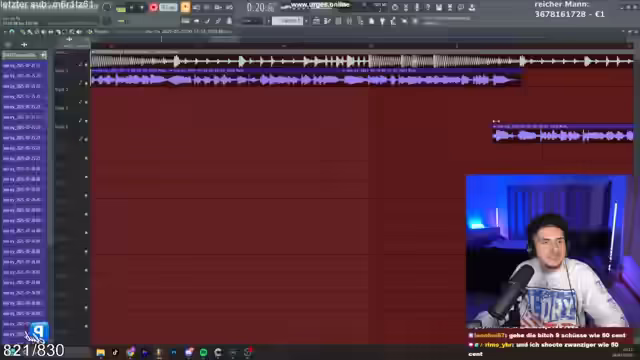The image size is (640, 360).
Task: Toggle the countdown before recording icon
Action: click(207, 7)
